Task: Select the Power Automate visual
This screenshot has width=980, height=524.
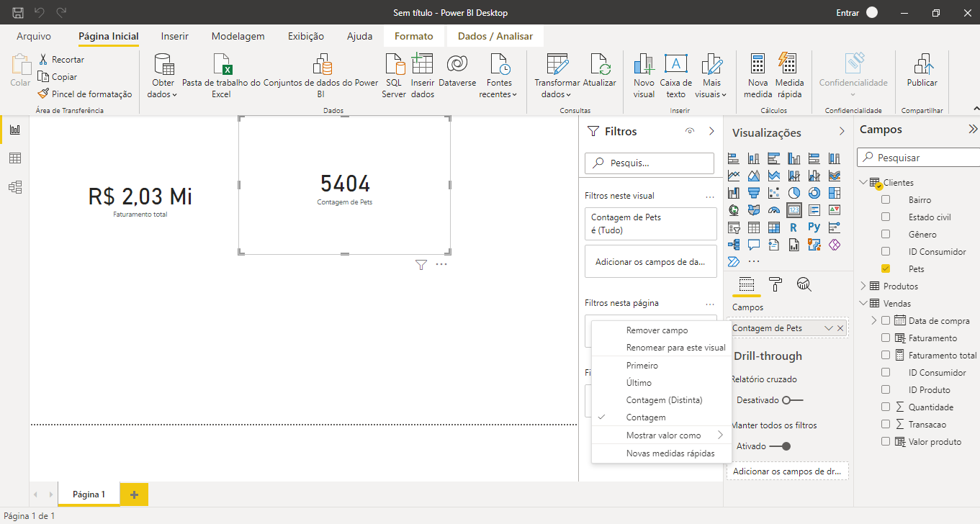Action: click(x=734, y=261)
